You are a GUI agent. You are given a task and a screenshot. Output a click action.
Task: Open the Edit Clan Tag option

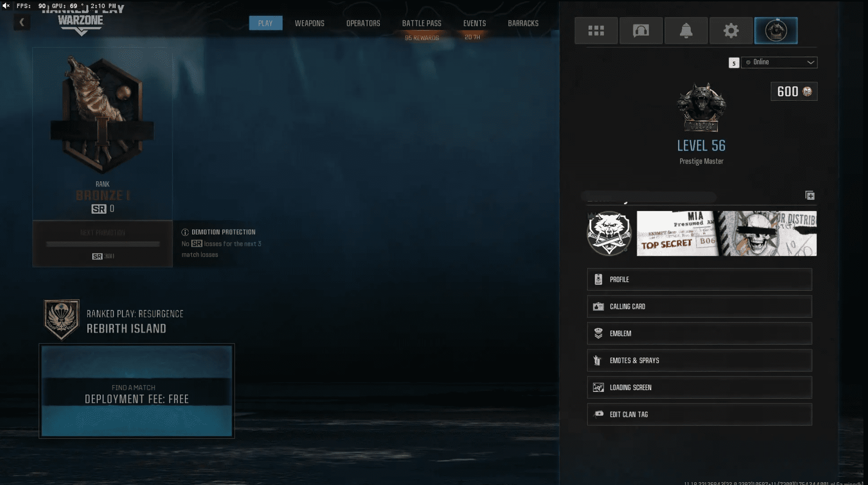click(699, 414)
